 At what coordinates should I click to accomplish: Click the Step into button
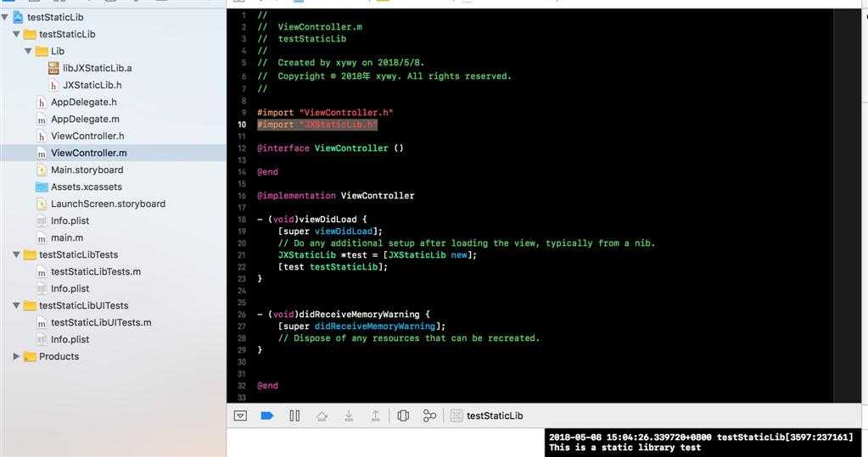pos(349,415)
